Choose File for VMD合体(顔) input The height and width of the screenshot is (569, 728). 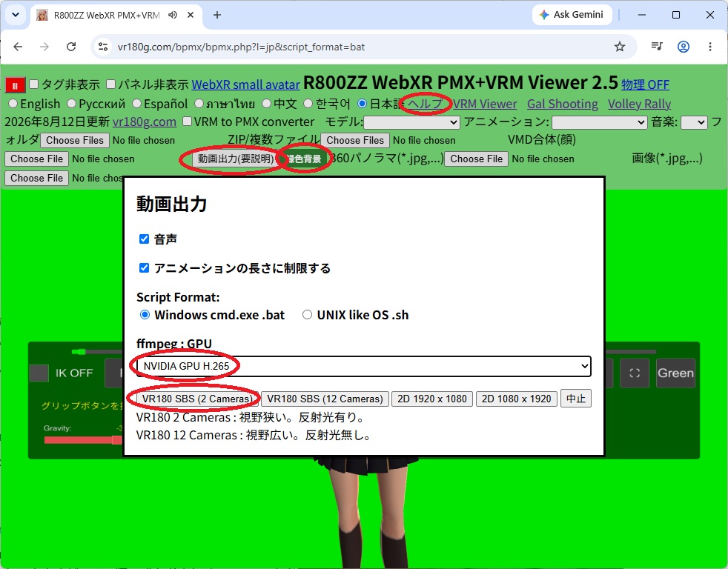click(x=36, y=159)
